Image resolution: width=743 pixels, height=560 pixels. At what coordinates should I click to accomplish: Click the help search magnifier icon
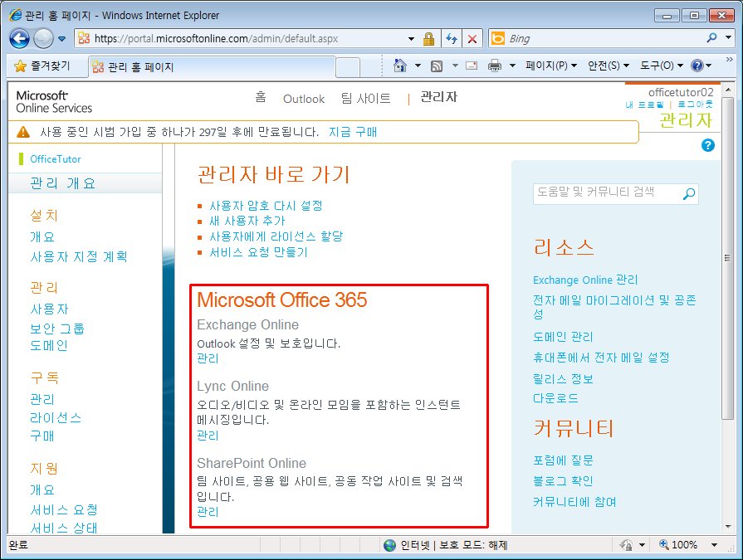click(x=689, y=193)
